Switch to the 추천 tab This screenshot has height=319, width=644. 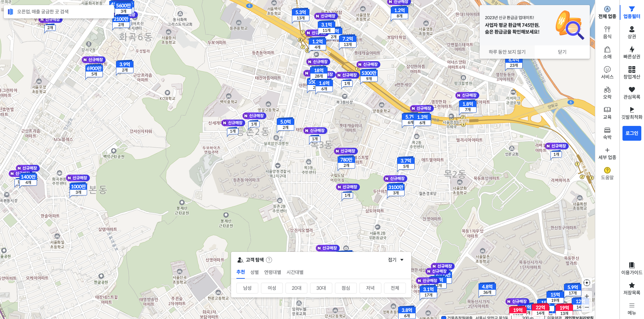240,272
